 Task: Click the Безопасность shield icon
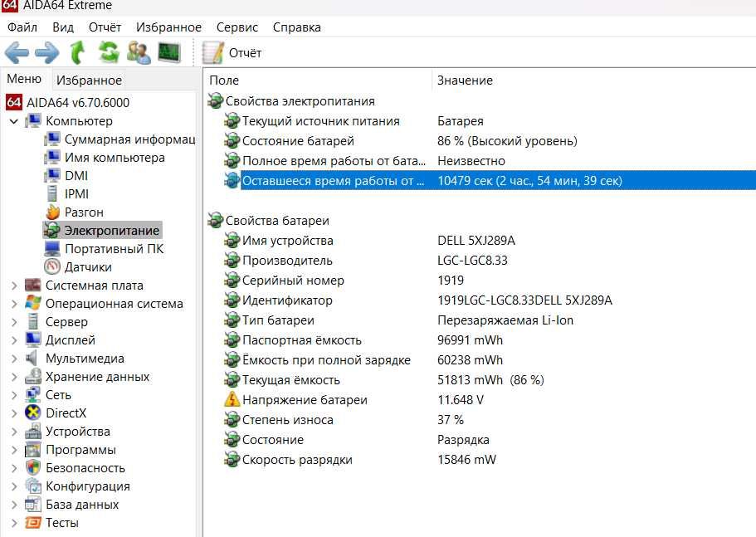[33, 467]
